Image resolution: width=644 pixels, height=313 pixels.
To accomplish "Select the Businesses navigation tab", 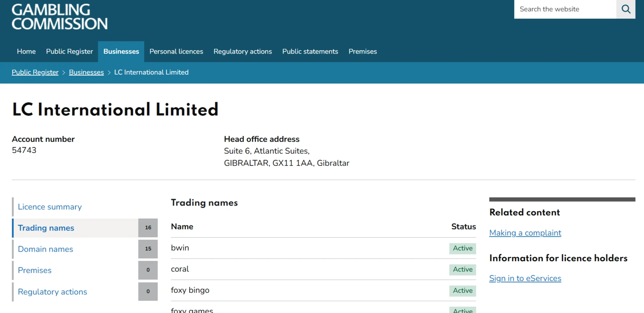I will pos(121,51).
